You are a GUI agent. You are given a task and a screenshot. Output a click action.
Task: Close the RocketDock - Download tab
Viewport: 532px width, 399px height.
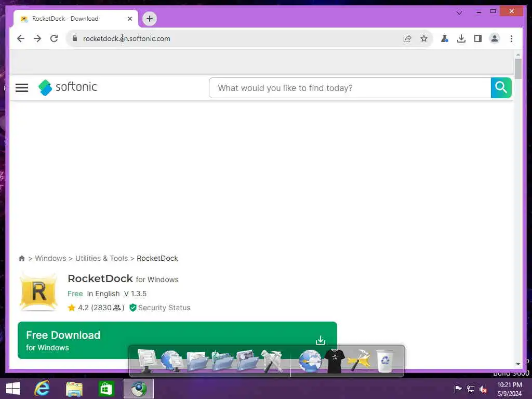(x=129, y=19)
